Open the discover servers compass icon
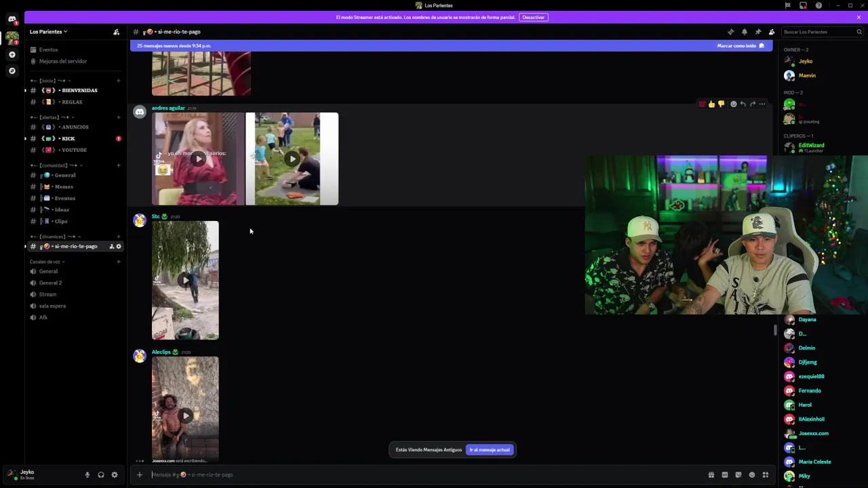The width and height of the screenshot is (868, 488). (12, 70)
